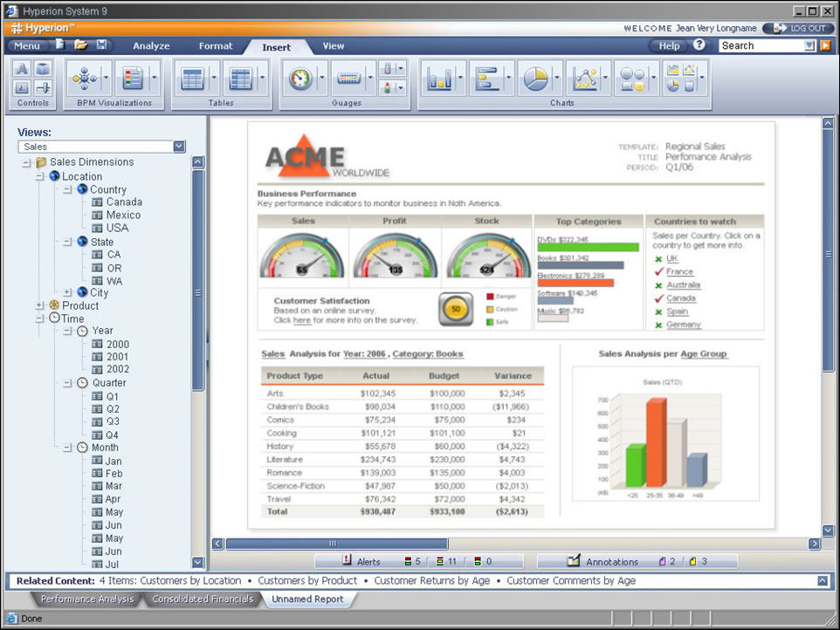Insert a bubble chart
Viewport: 840px width, 630px height.
632,79
